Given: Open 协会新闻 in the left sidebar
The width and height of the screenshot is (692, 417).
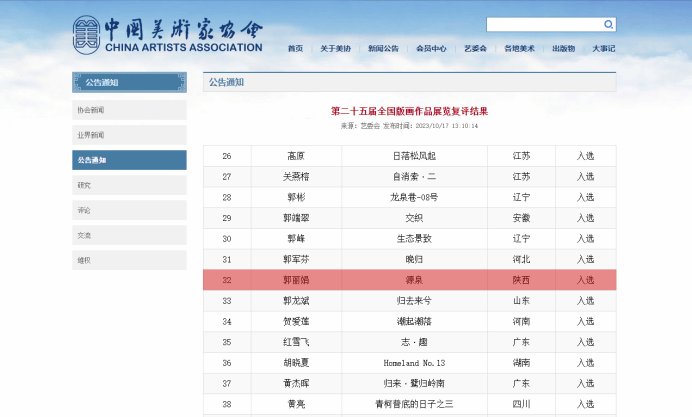Looking at the screenshot, I should (129, 110).
